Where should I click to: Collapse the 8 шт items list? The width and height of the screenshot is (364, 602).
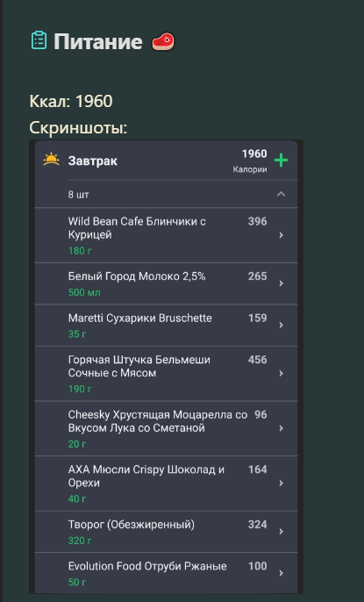coord(282,194)
